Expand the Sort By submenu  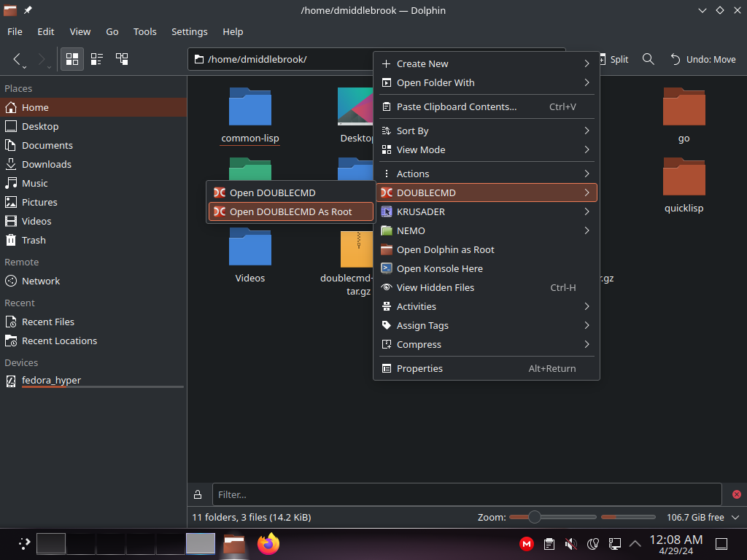487,131
